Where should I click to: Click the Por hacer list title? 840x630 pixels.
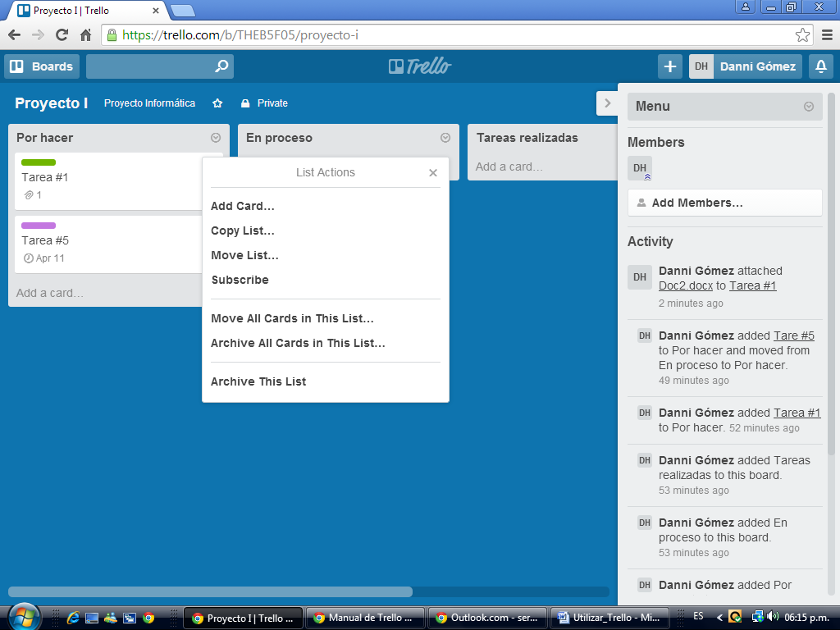point(45,138)
